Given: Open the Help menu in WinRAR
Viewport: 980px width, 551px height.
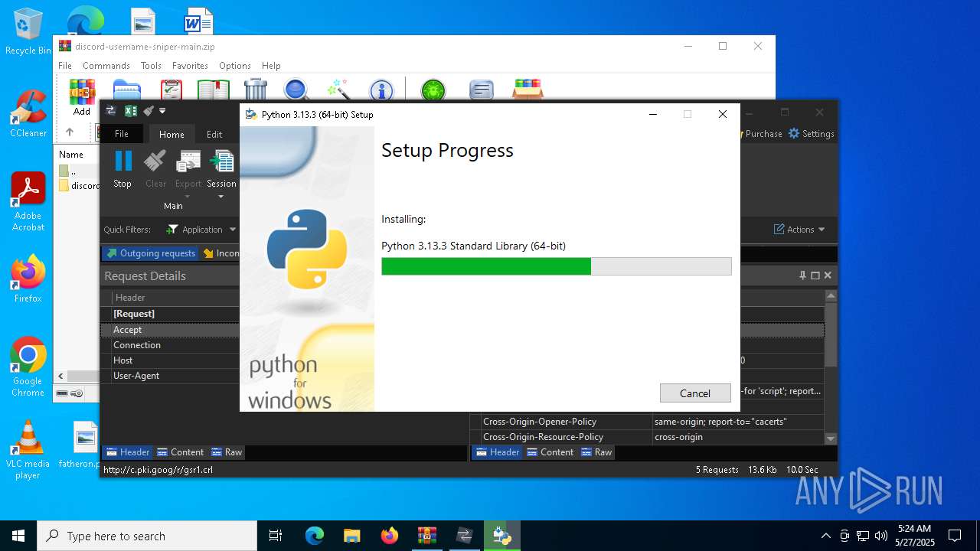Looking at the screenshot, I should (271, 66).
